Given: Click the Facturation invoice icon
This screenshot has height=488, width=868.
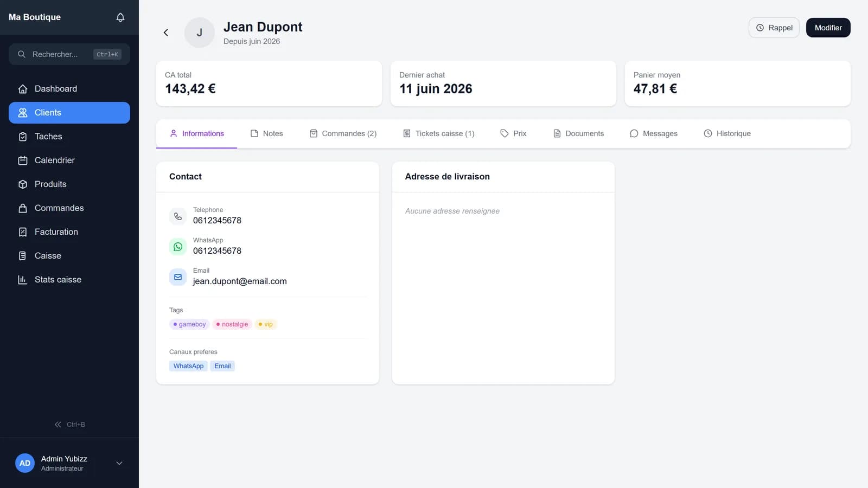Looking at the screenshot, I should [x=23, y=232].
